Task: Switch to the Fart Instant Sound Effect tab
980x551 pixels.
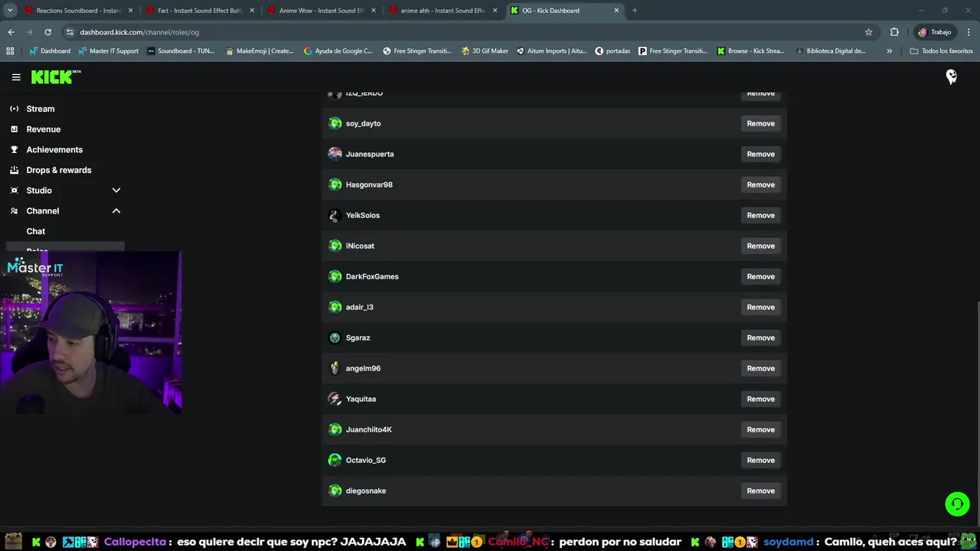Action: [200, 11]
